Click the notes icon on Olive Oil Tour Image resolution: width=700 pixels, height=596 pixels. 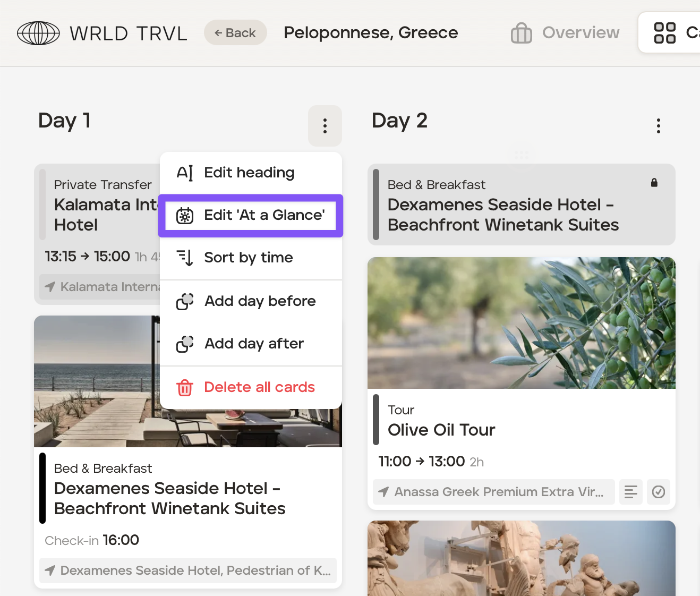[630, 492]
